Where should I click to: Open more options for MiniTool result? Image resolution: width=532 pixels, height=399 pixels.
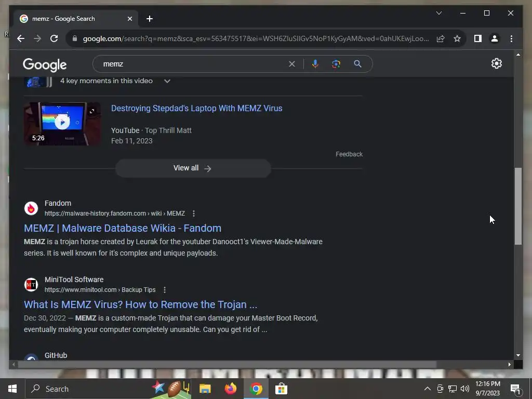[165, 290]
